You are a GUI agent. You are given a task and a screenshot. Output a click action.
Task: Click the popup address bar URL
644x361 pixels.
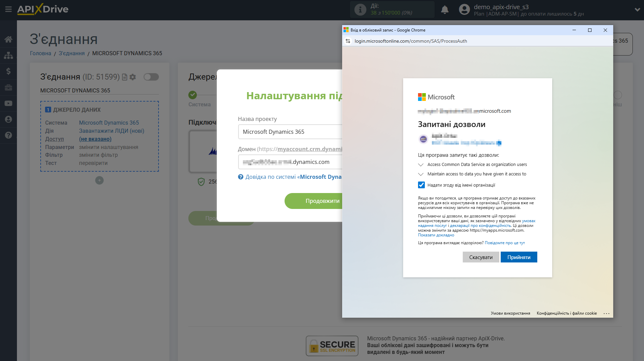click(x=411, y=41)
